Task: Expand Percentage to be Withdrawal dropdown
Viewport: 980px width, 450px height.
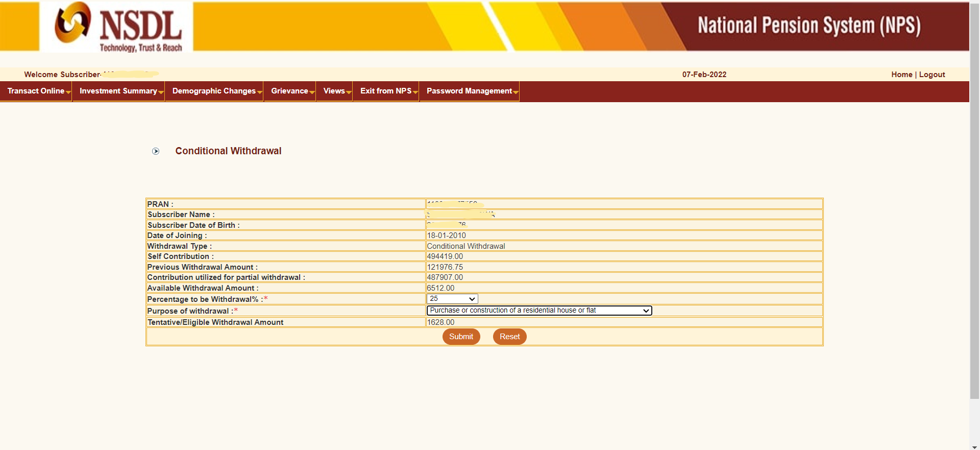Action: pyautogui.click(x=452, y=299)
